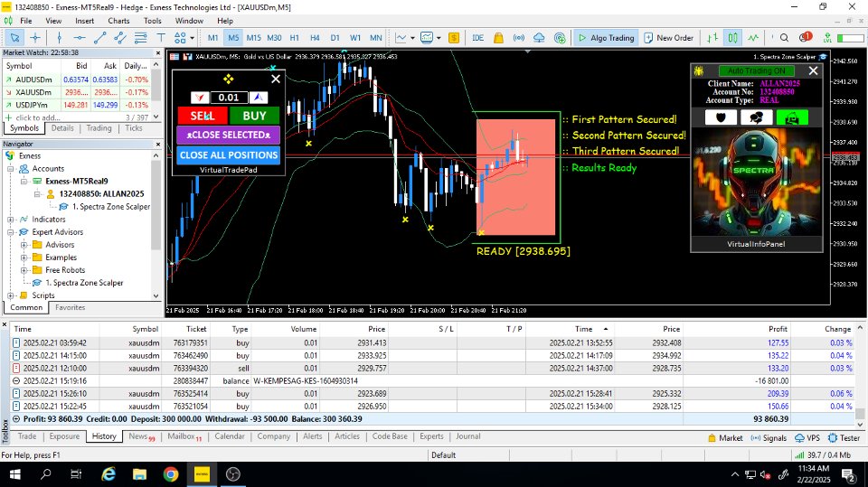Screen dimensions: 868x487
Task: Click the gold dollar icon in toolbar
Action: coord(454,38)
